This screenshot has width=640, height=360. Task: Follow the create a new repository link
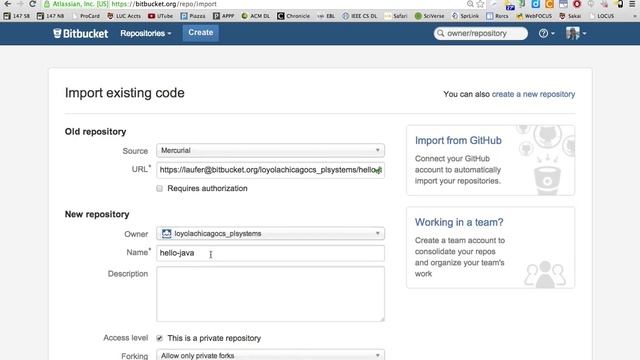click(x=533, y=94)
